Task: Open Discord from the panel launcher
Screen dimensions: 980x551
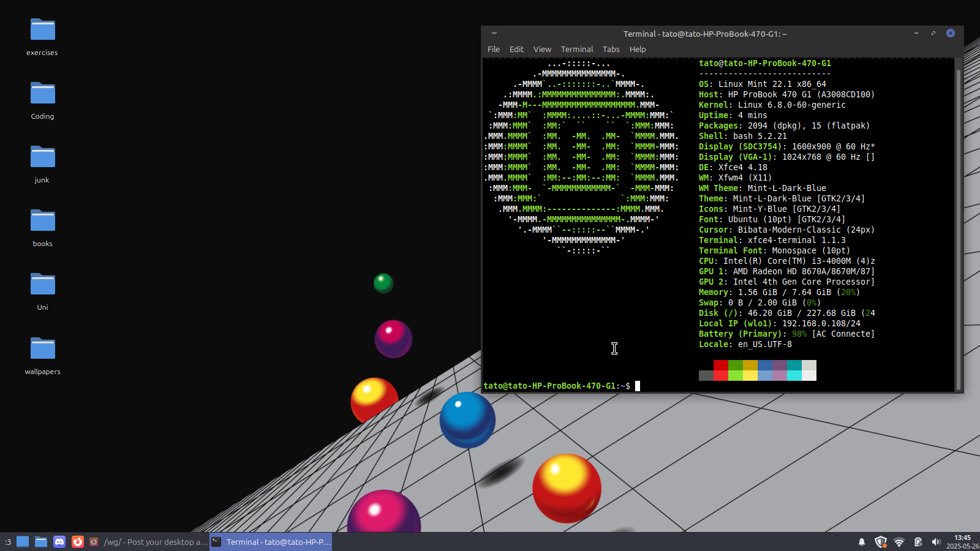Action: coord(59,542)
